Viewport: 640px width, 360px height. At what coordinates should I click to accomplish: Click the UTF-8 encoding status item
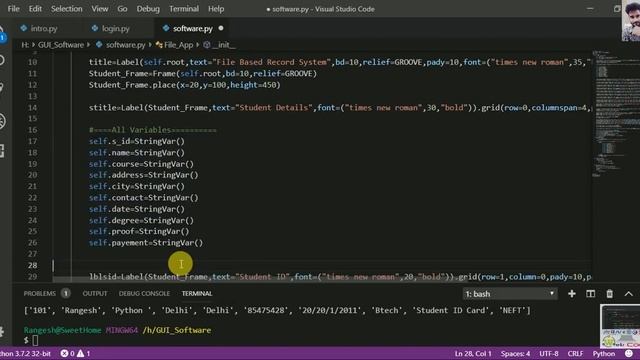[x=549, y=353]
